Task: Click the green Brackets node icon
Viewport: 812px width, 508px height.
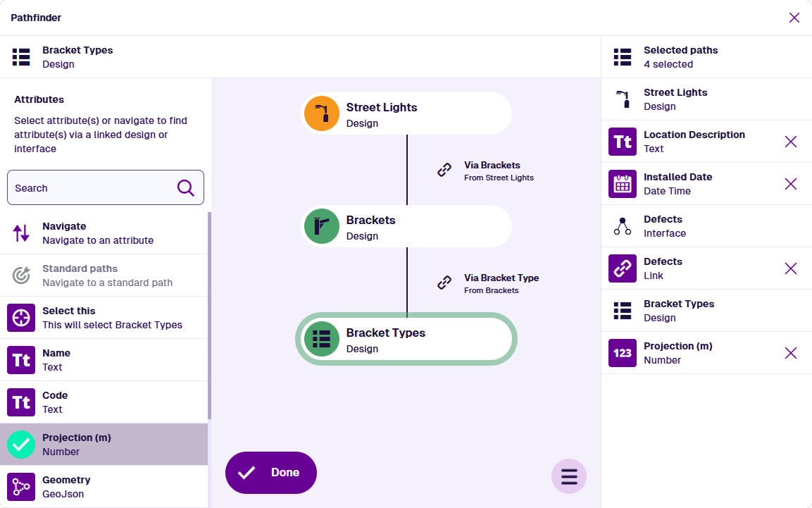Action: (x=322, y=226)
